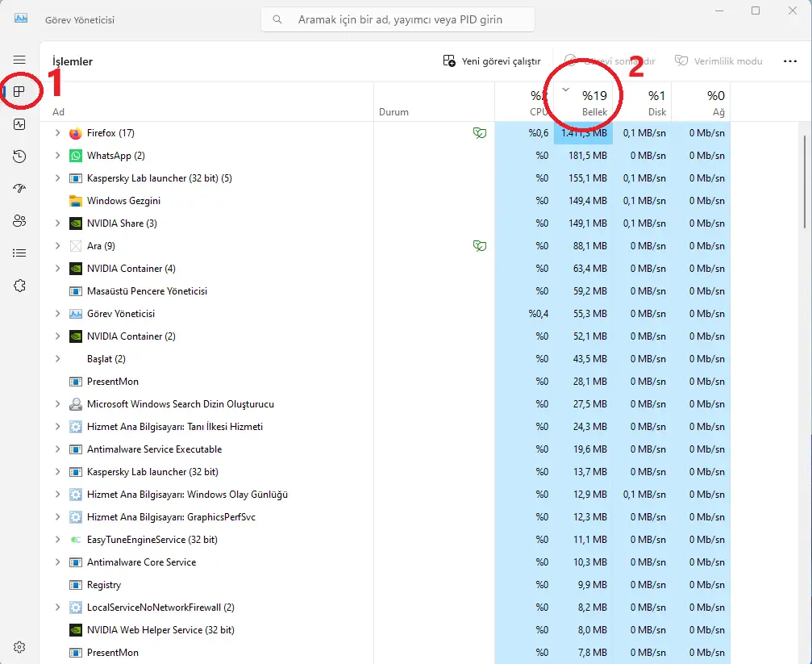The width and height of the screenshot is (812, 664).
Task: Select Hizmet Ana Bilgisayarı: Tanı İlkesi Hizmeti
Action: coord(385,427)
